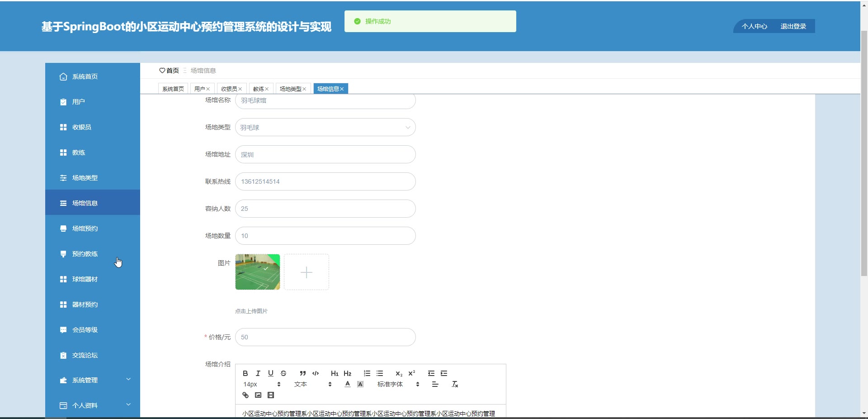Open 系统首页 in the sidebar

pos(93,76)
